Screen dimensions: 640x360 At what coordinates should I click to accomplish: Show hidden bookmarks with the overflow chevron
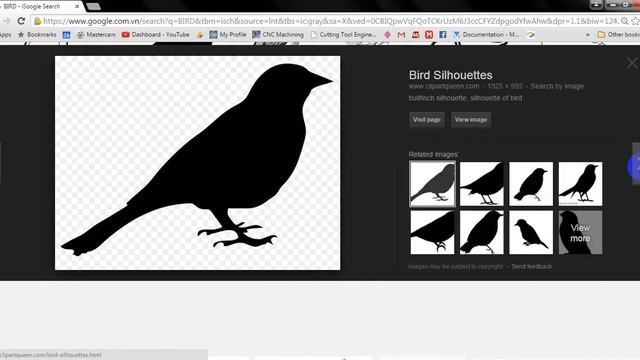pos(588,35)
